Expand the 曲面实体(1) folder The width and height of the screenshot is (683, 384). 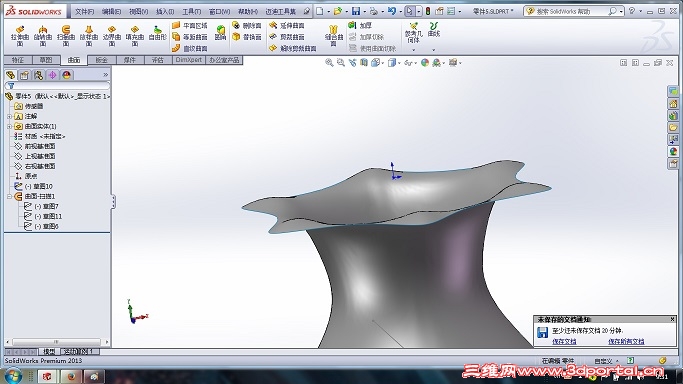(10, 126)
